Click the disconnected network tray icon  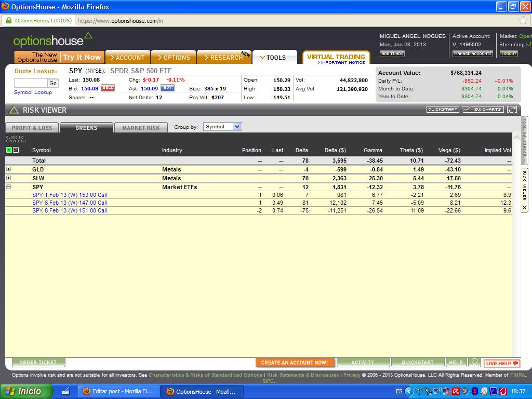pyautogui.click(x=446, y=391)
